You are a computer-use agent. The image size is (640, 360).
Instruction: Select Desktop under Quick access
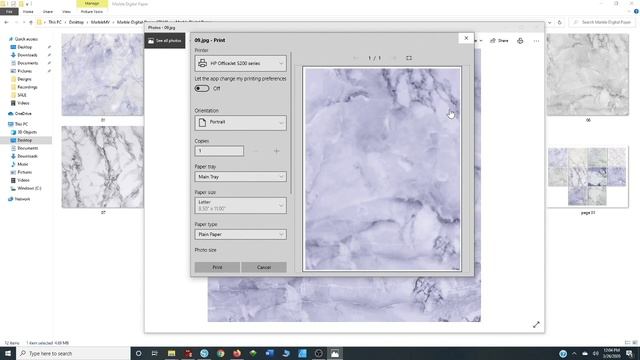tap(24, 47)
